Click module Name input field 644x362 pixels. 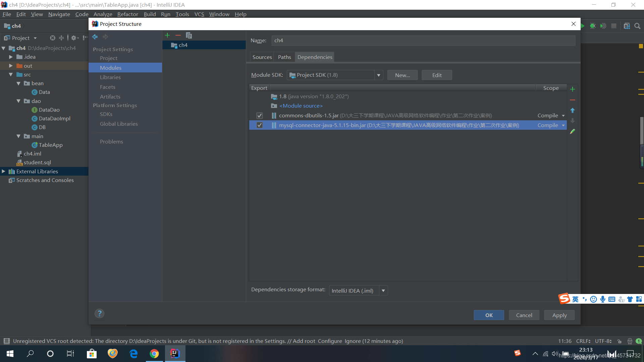[x=423, y=41]
